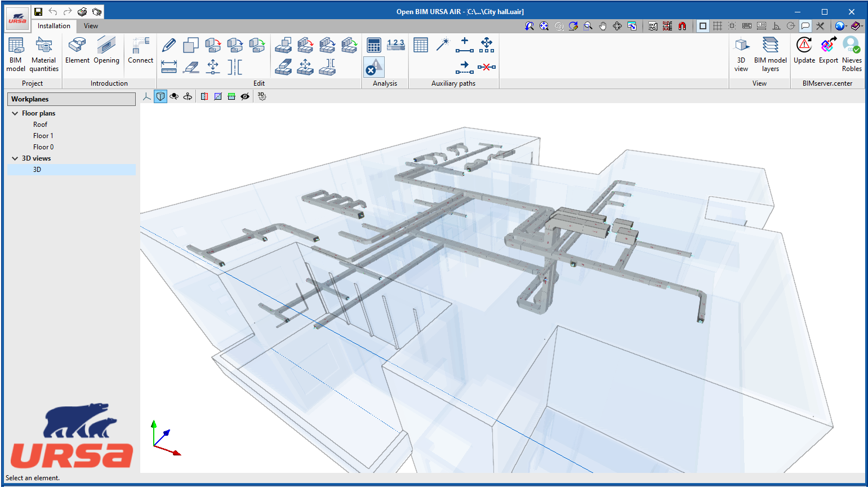Click the Update button in BIMserver.center group
Image resolution: width=868 pixels, height=487 pixels.
[804, 53]
